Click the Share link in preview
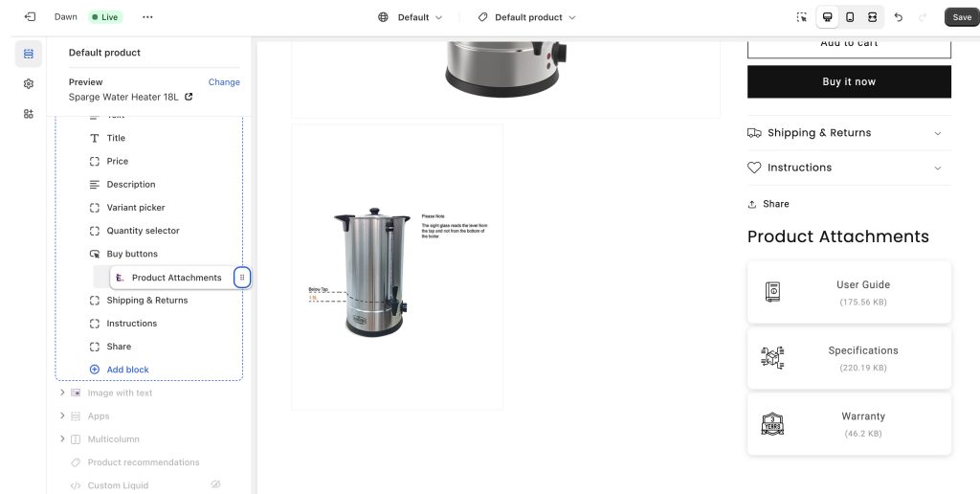 tap(768, 204)
